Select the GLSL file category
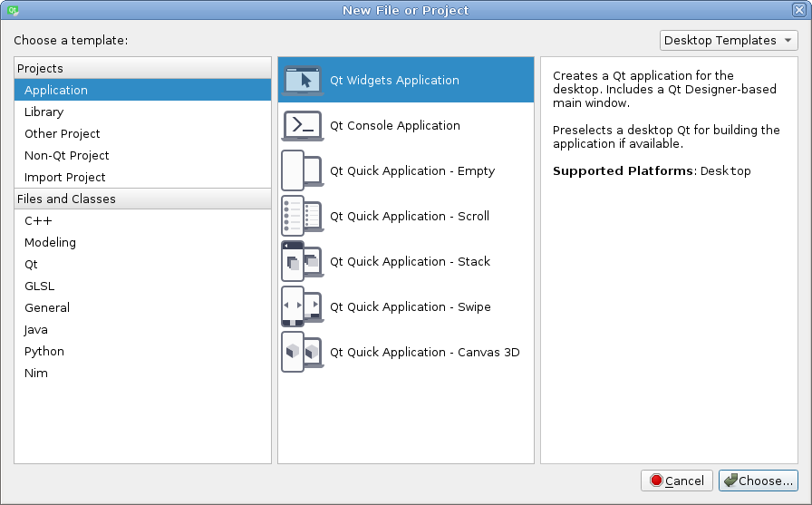The height and width of the screenshot is (505, 812). coord(39,286)
